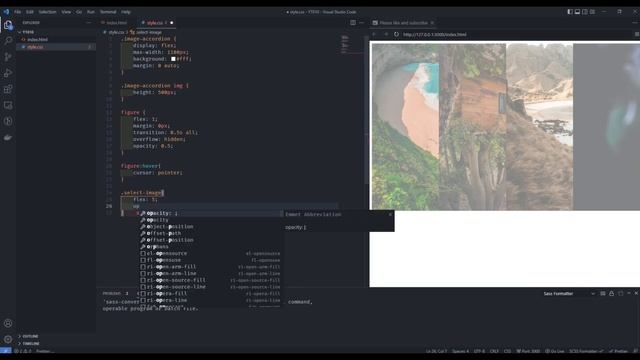Viewport: 640px width, 360px height.
Task: Choose the 'object-position' autocomplete suggestion
Action: coord(211,227)
